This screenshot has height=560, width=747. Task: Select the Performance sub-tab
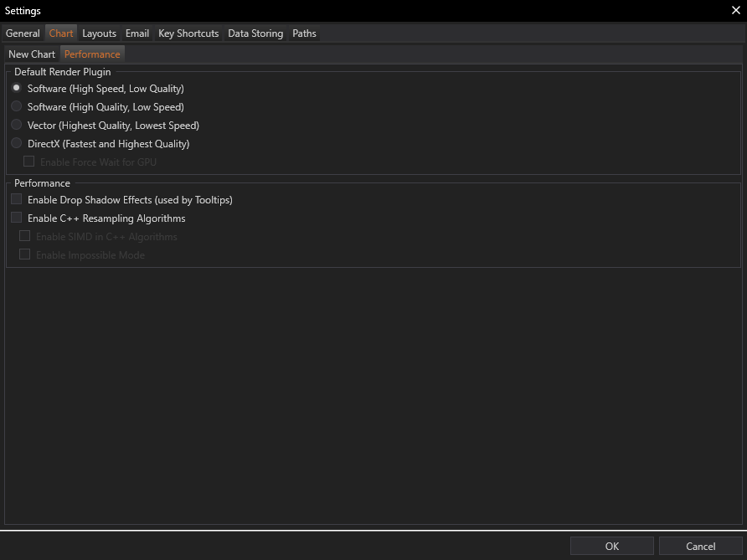point(92,54)
